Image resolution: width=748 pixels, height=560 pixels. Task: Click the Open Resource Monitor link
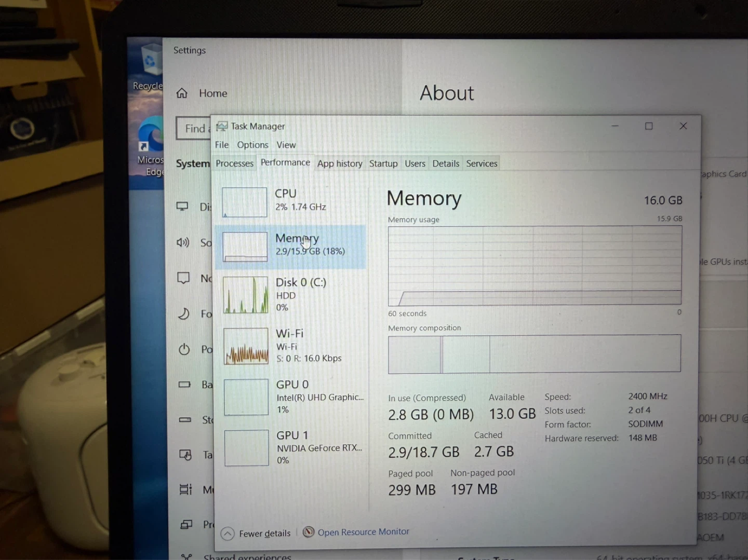click(363, 532)
